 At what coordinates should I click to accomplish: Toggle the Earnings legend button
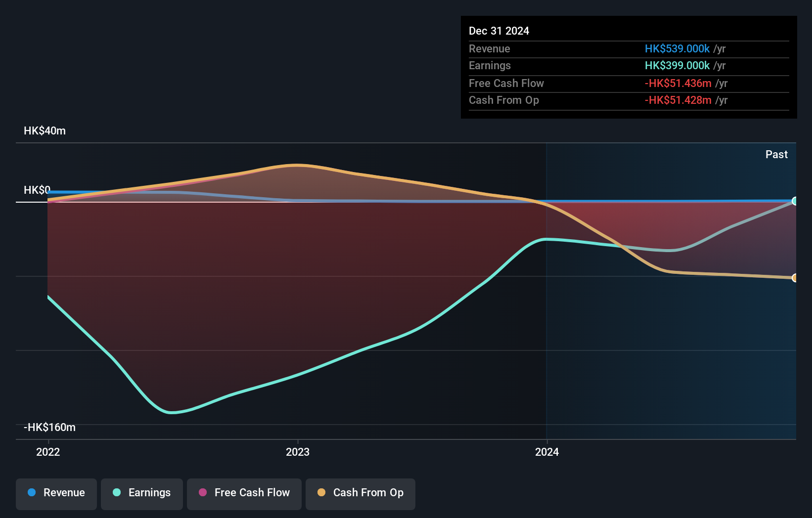(142, 494)
